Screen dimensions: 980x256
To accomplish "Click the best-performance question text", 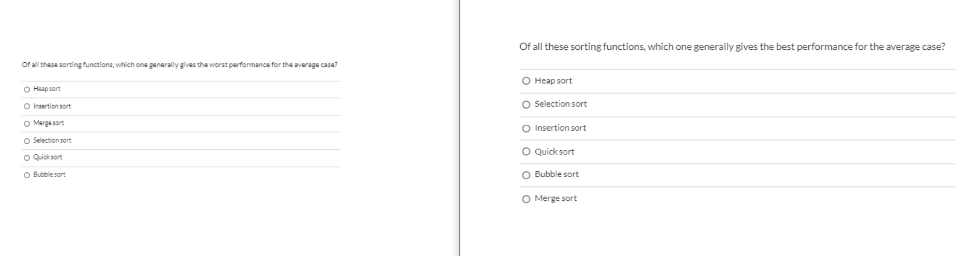I will pos(732,47).
